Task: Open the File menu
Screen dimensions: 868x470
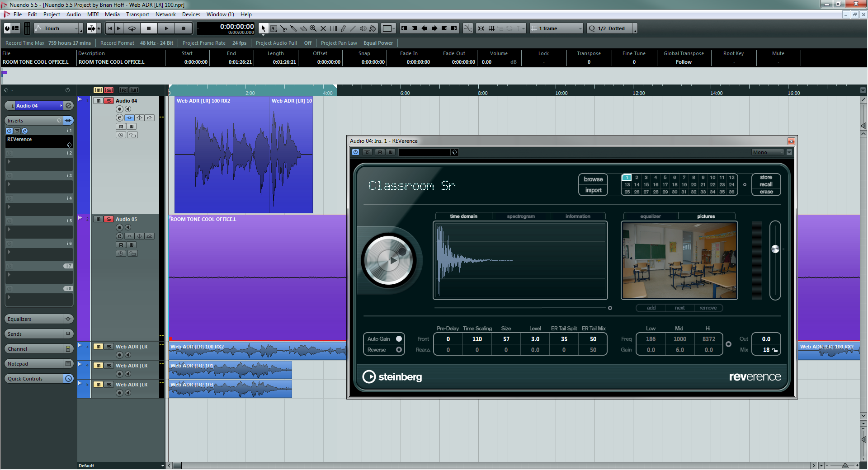Action: (18, 14)
